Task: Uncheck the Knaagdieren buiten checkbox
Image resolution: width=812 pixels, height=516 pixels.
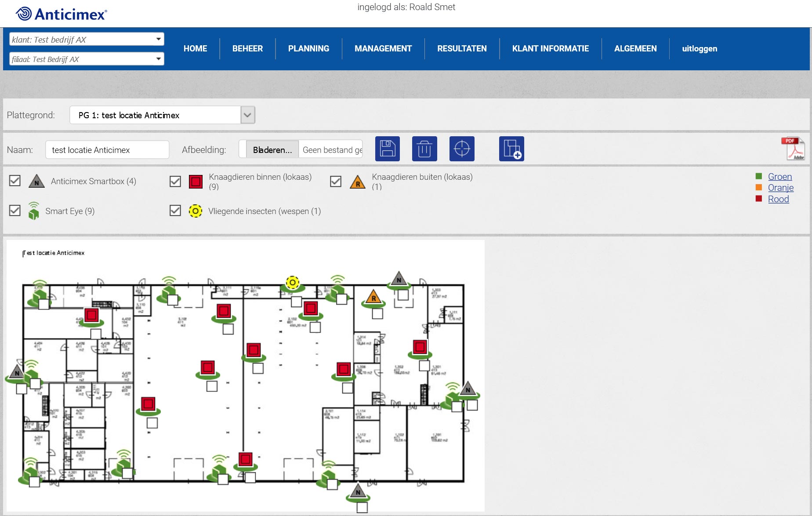Action: (x=336, y=181)
